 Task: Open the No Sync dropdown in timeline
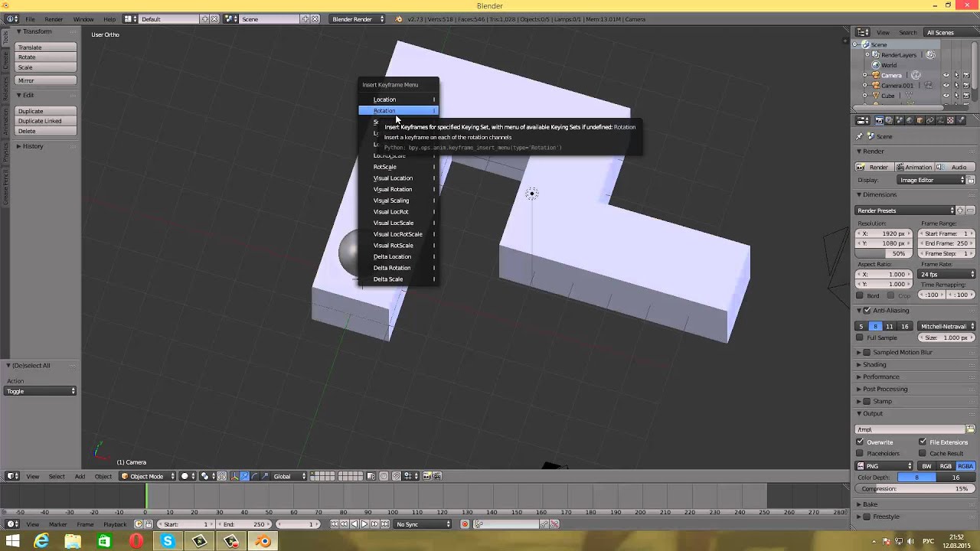tap(423, 524)
